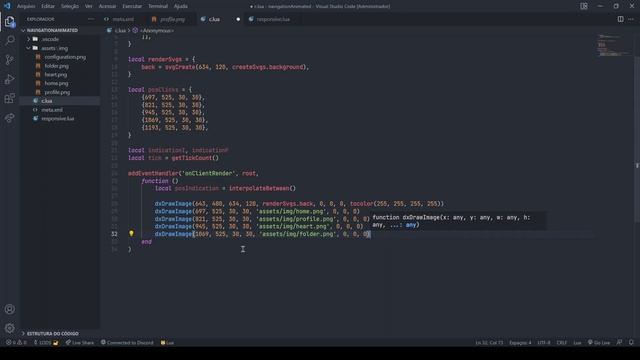Open the Accounts menu icon
The image size is (640, 360).
pos(9,309)
